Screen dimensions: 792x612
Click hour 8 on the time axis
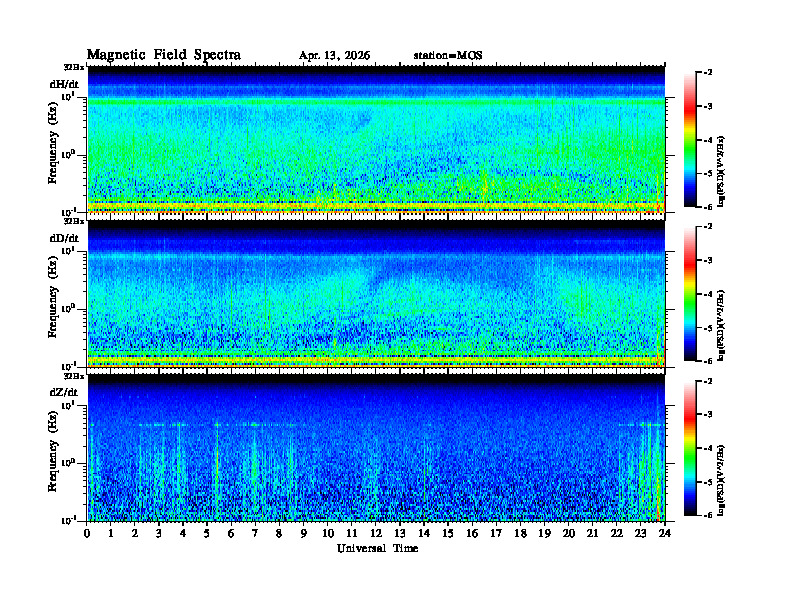[x=279, y=533]
